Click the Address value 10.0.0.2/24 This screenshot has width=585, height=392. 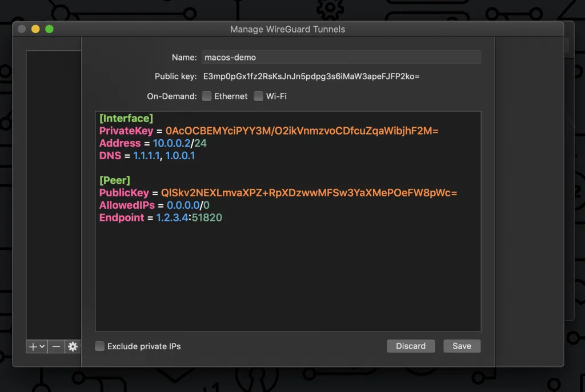point(179,143)
